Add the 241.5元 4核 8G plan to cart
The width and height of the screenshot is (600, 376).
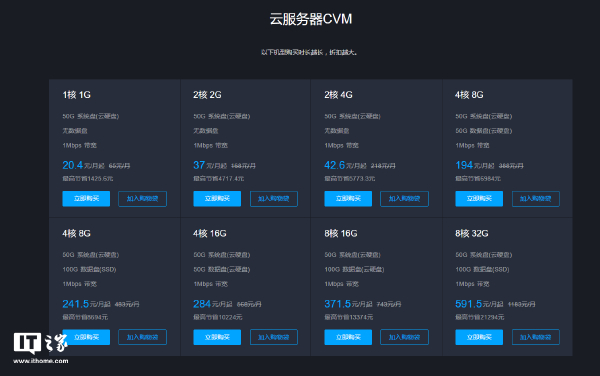pyautogui.click(x=142, y=337)
